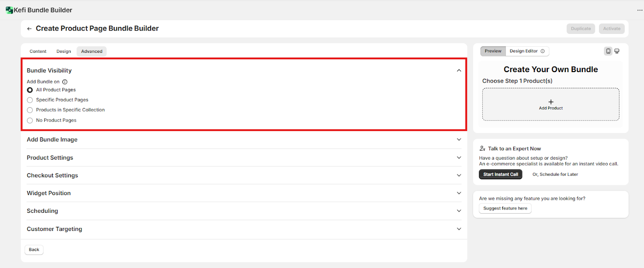Open the three-dot more options menu
This screenshot has height=268, width=644.
click(x=640, y=10)
